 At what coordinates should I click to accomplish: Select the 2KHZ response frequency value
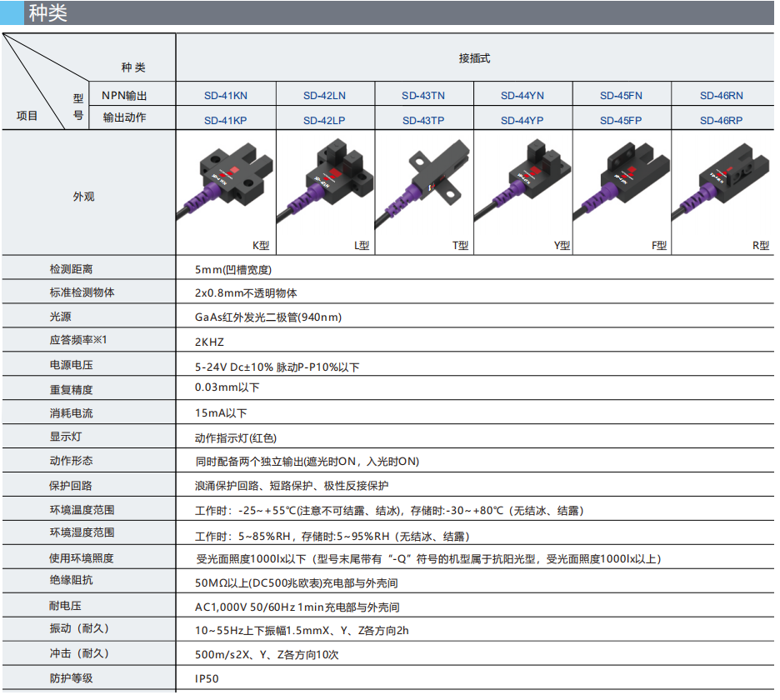[209, 342]
